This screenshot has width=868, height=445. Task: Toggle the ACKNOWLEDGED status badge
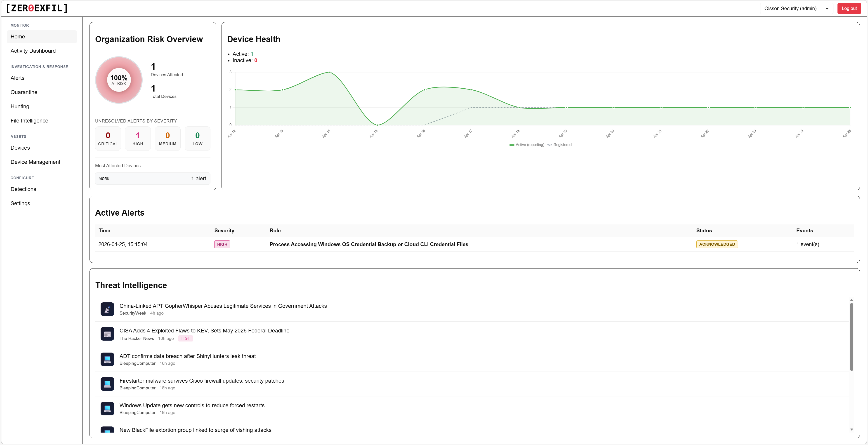[717, 244]
